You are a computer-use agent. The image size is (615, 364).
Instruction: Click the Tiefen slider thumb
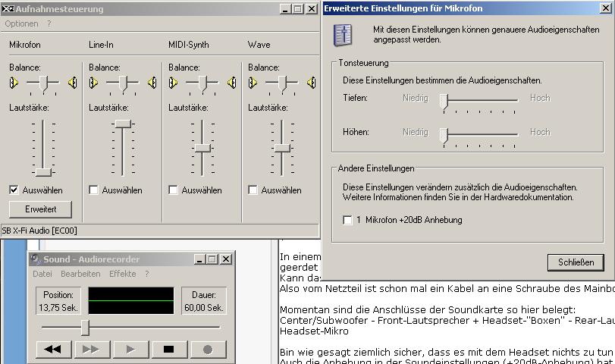tap(444, 101)
